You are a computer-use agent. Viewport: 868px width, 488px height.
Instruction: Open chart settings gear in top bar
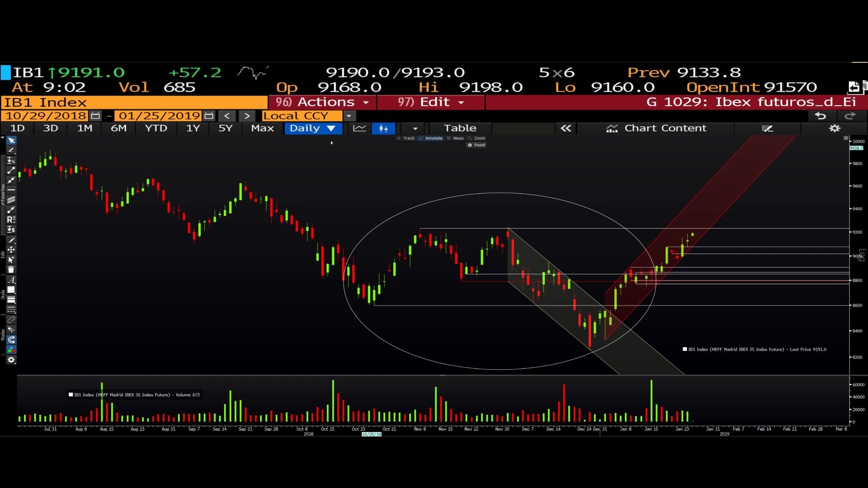834,128
